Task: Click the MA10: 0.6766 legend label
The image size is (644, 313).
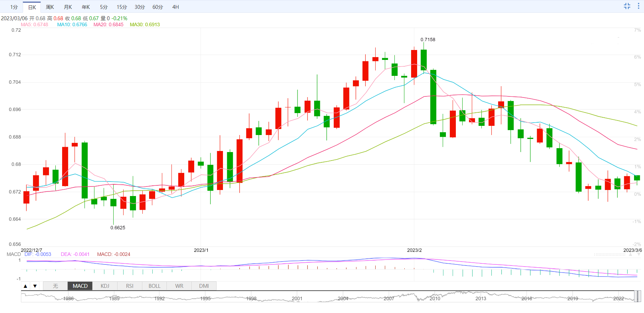Action: point(72,24)
